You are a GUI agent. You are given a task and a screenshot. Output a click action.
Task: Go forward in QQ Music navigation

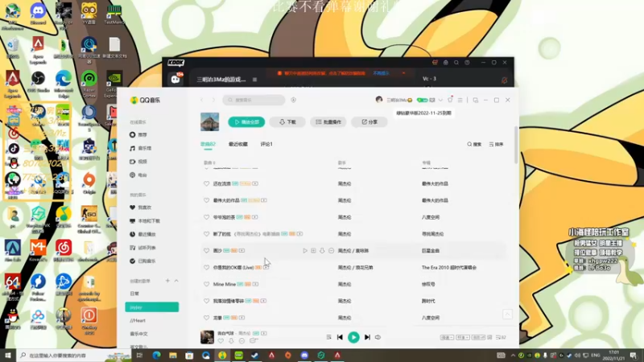(213, 100)
